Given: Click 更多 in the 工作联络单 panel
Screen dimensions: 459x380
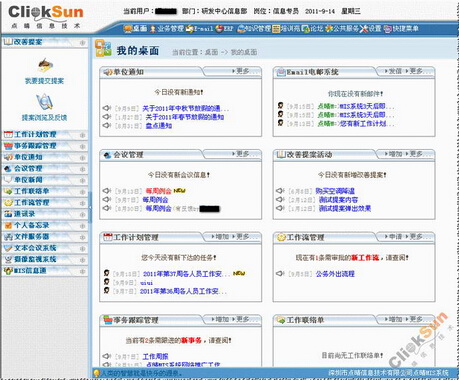Looking at the screenshot, I should tap(418, 319).
